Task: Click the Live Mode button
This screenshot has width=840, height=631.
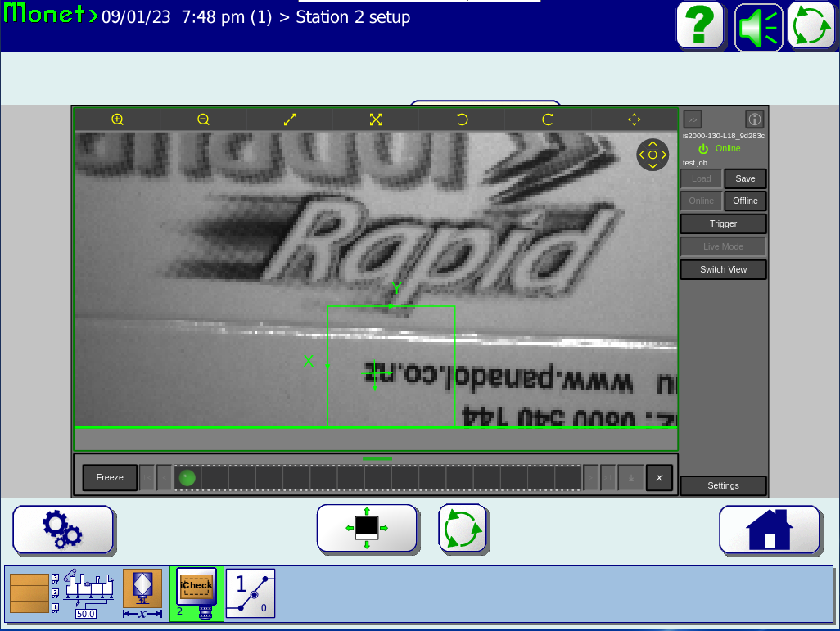Action: (723, 247)
